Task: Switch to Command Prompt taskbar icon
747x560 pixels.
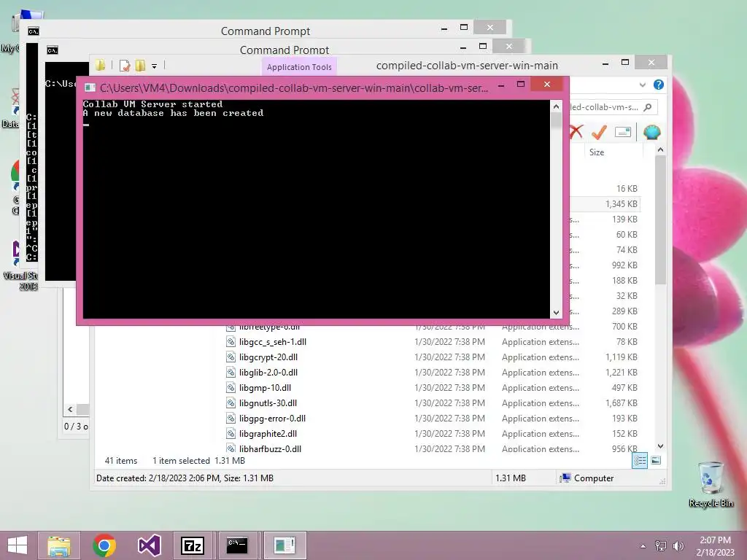Action: coord(237,545)
